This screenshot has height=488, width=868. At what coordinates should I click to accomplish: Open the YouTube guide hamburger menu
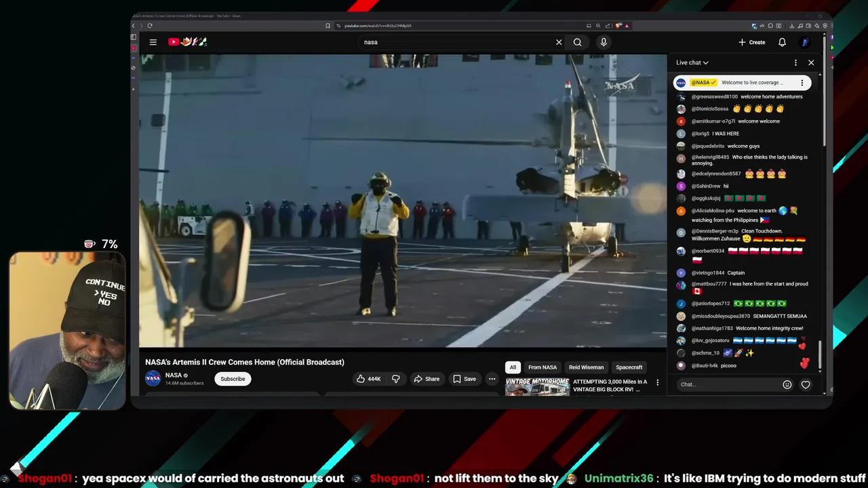(x=153, y=42)
